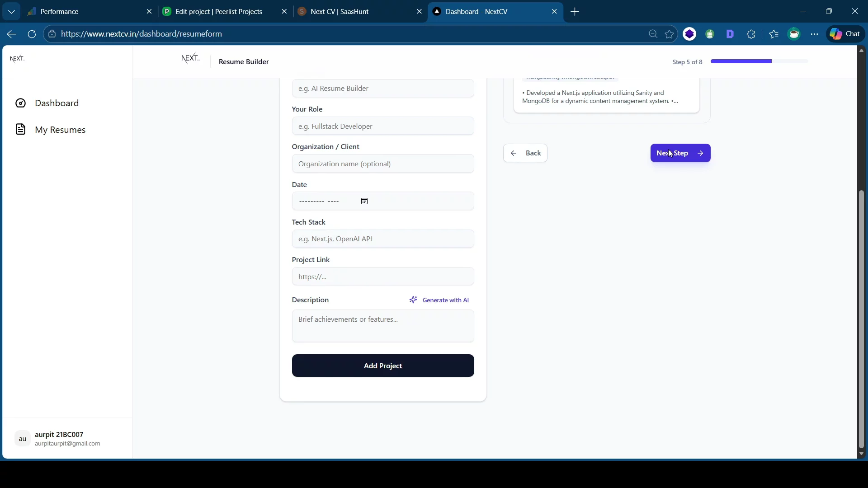Add the page to favorites (star icon)
Screen dimensions: 868x488
(670, 34)
